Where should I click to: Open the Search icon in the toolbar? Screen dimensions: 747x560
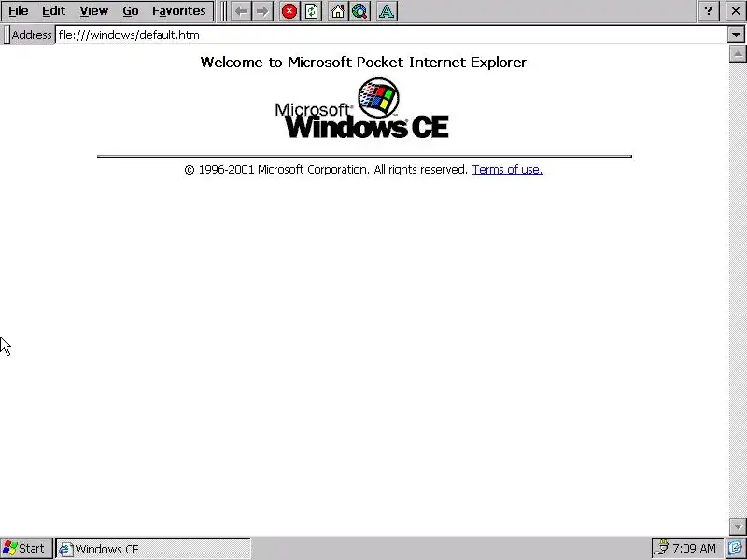[360, 11]
